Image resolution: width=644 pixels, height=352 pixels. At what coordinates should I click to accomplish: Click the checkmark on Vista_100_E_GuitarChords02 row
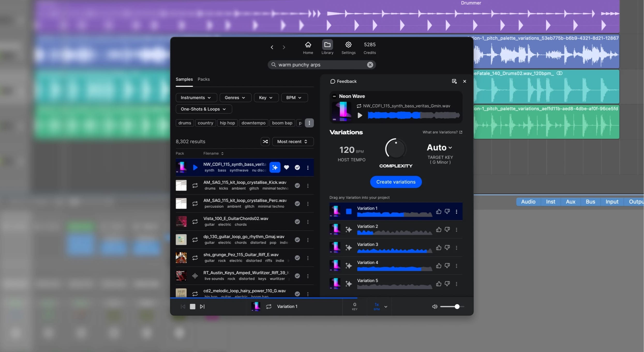297,222
